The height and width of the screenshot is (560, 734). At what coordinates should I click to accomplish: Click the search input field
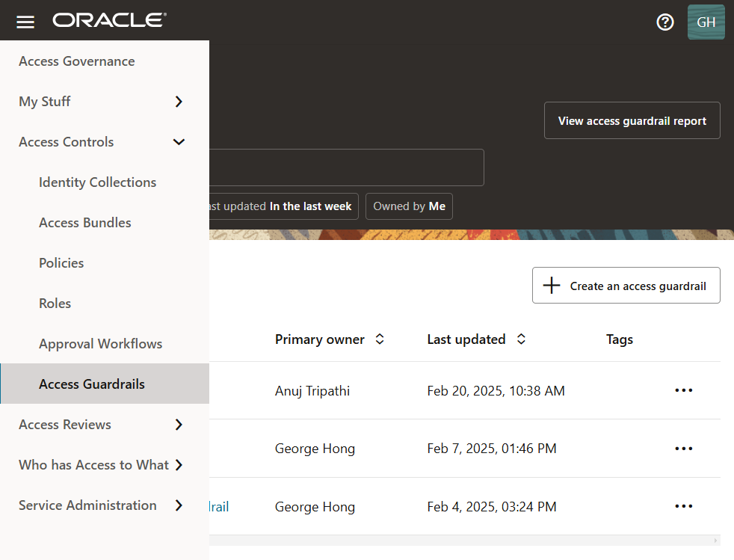click(x=345, y=167)
